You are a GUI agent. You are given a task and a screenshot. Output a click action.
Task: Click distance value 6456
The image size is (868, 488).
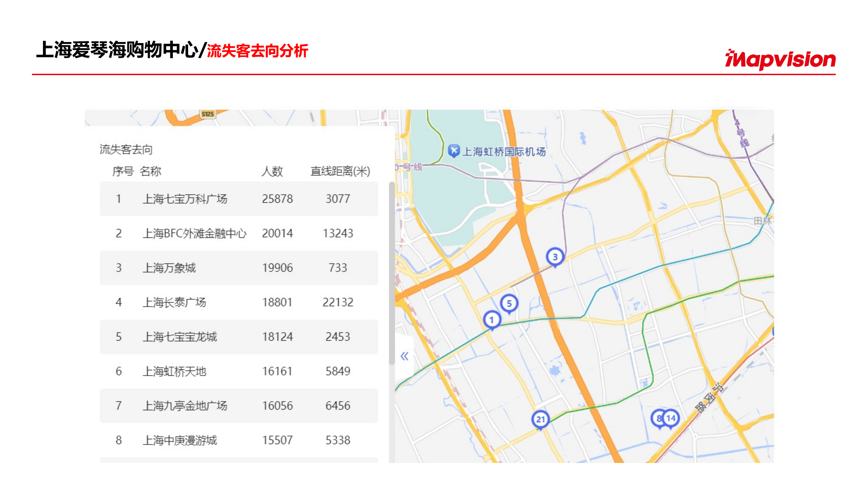pos(338,406)
